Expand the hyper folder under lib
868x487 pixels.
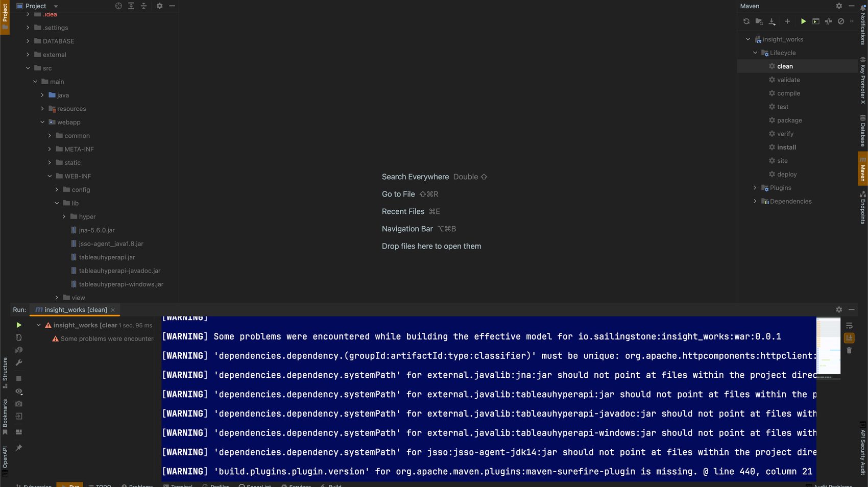[64, 217]
